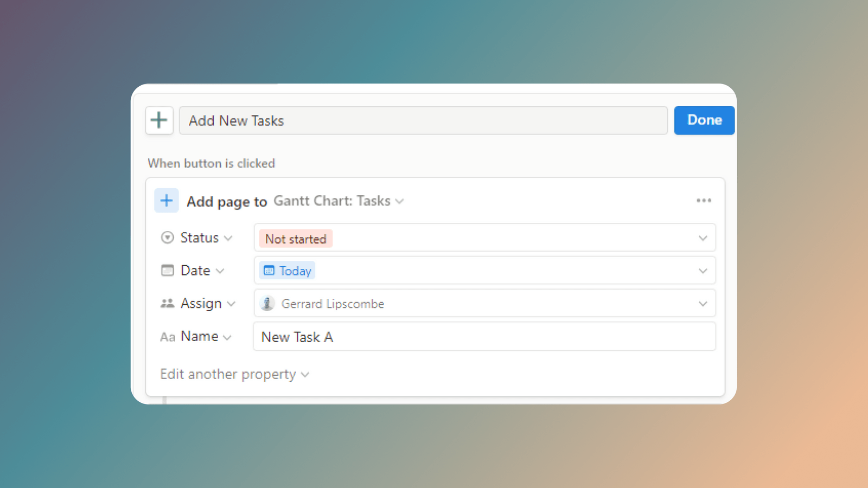Click the Done button
Screen dimensions: 868x488
(704, 120)
